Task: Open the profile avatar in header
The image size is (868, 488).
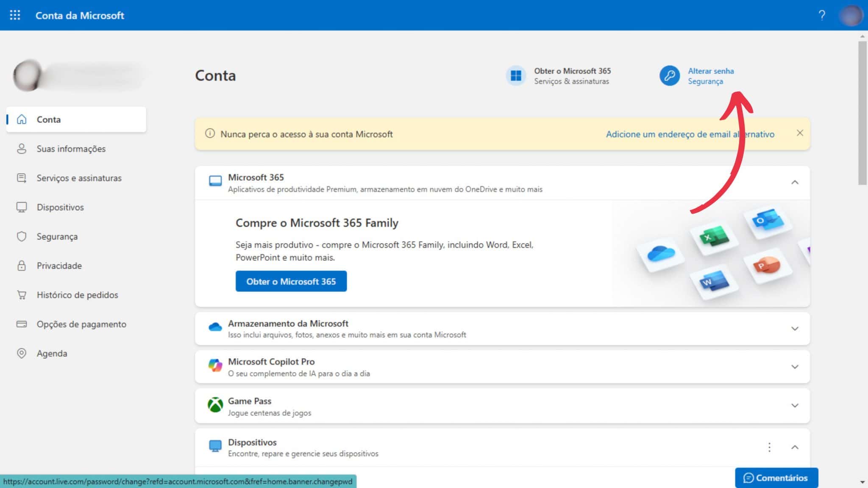Action: [851, 15]
